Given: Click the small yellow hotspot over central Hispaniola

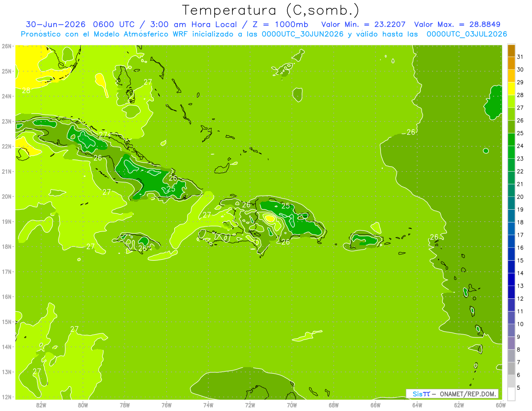Looking at the screenshot, I should (x=270, y=218).
